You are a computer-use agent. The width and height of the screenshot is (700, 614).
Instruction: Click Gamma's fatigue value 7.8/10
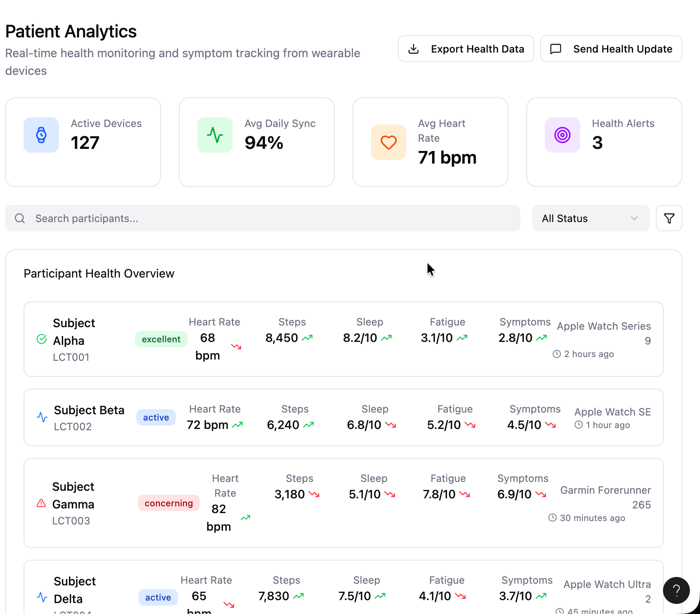point(439,494)
